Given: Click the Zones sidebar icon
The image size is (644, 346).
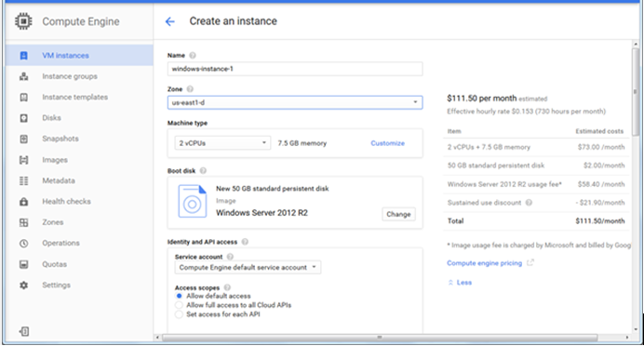Looking at the screenshot, I should click(24, 222).
